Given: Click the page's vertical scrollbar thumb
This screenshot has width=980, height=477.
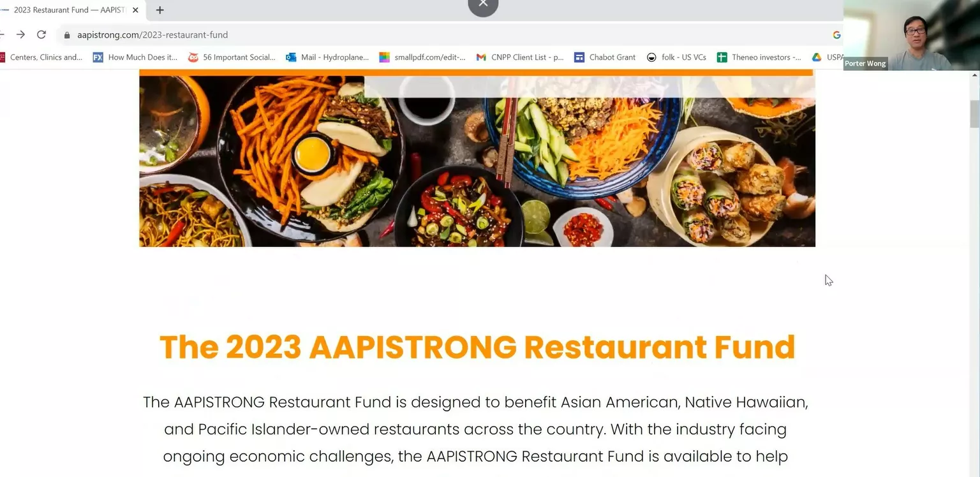Looking at the screenshot, I should click(x=974, y=114).
